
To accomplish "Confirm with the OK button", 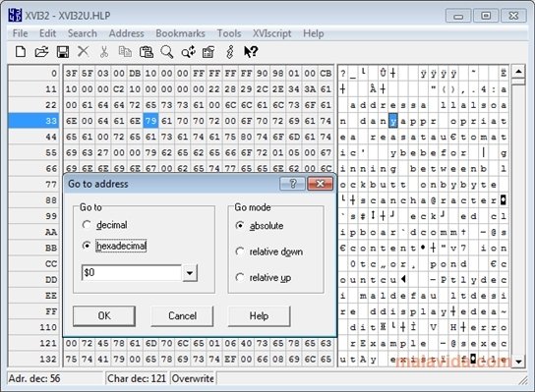I will click(x=104, y=315).
